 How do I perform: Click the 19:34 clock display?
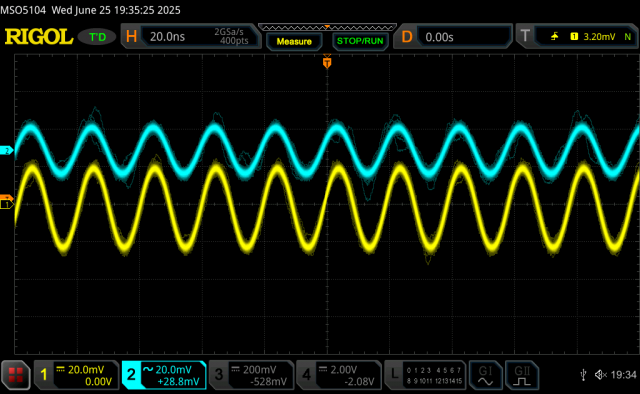click(624, 374)
